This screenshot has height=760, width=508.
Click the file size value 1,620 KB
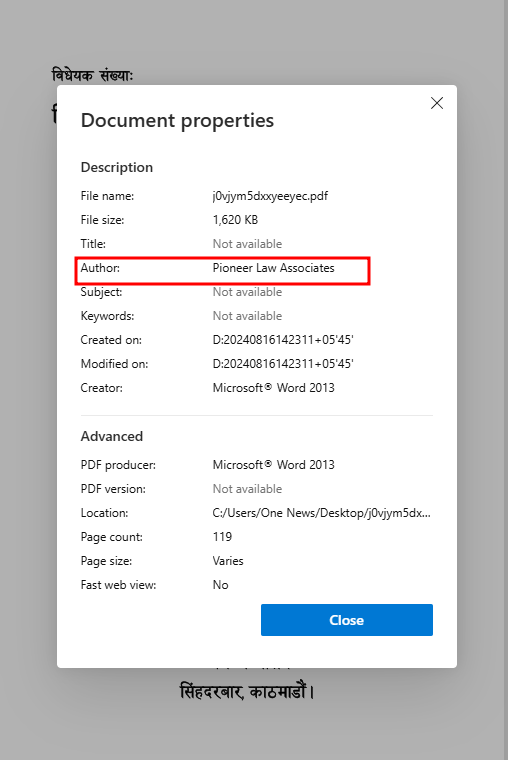tap(235, 220)
